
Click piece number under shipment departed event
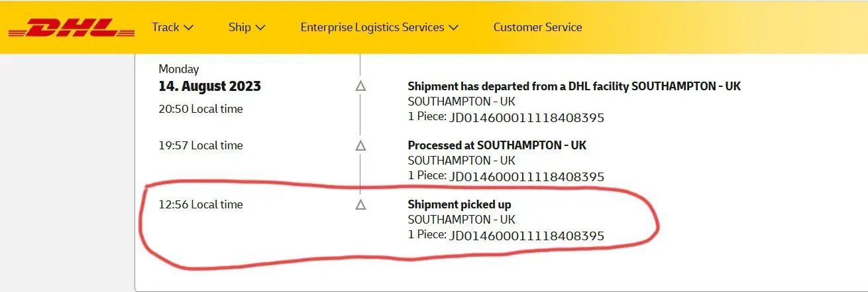click(x=527, y=118)
